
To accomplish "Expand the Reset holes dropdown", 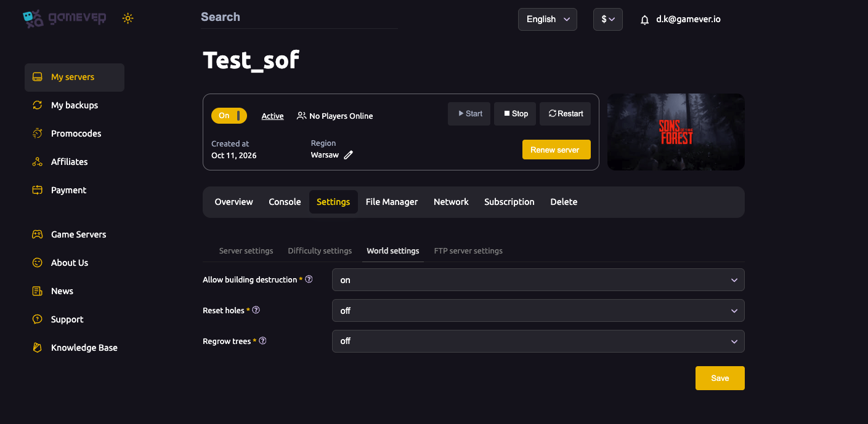I will [x=538, y=311].
